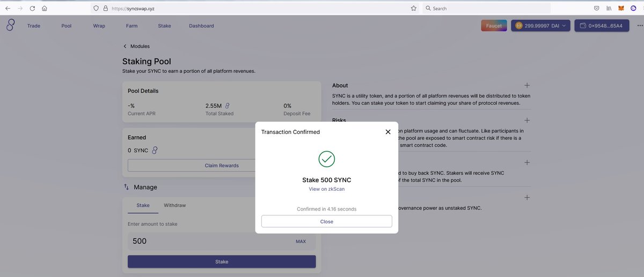The image size is (644, 277).
Task: Open the three-dot more options menu
Action: pyautogui.click(x=639, y=26)
